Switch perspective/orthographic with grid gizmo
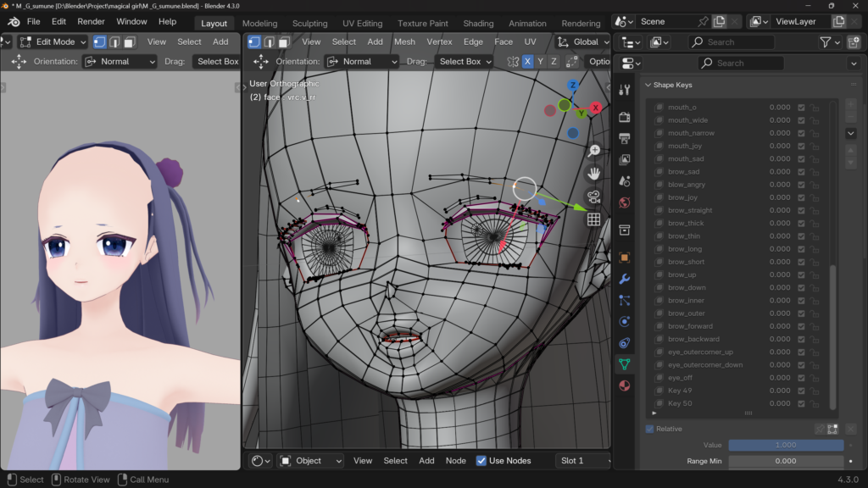 tap(594, 219)
